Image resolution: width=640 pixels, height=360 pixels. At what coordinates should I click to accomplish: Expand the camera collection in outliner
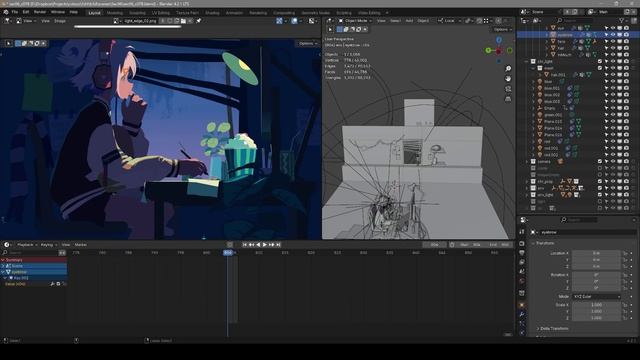[x=527, y=162]
